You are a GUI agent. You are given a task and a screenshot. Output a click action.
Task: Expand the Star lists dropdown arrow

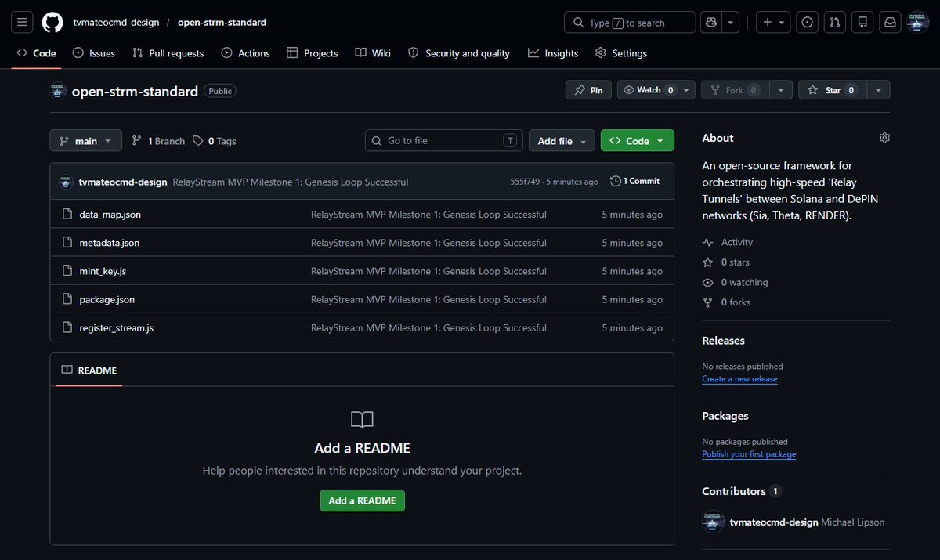pos(878,90)
